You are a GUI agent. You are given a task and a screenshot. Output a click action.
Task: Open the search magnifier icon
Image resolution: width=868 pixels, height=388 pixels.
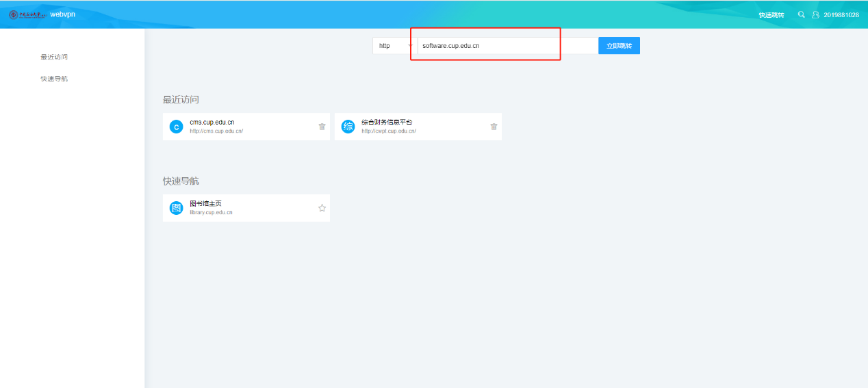tap(801, 14)
